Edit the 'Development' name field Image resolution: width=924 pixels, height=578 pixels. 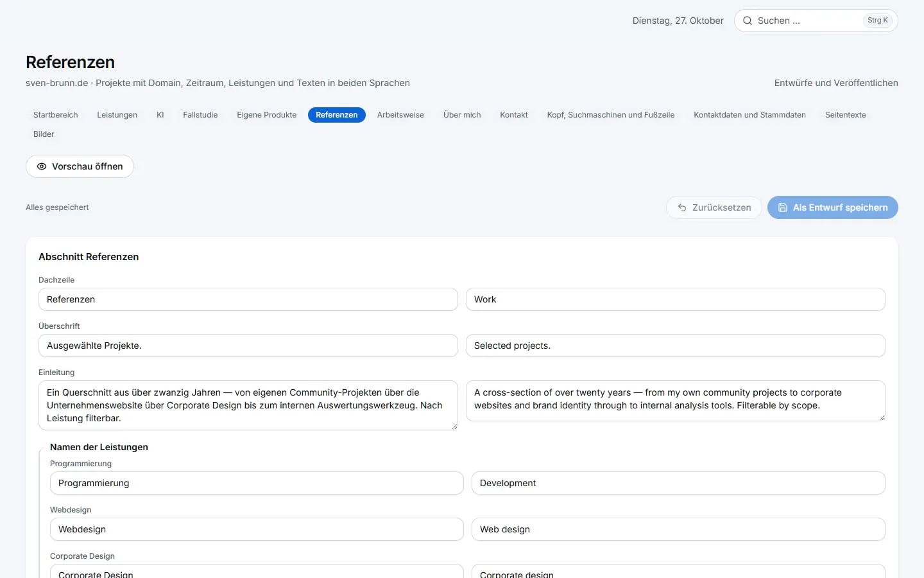pyautogui.click(x=678, y=483)
